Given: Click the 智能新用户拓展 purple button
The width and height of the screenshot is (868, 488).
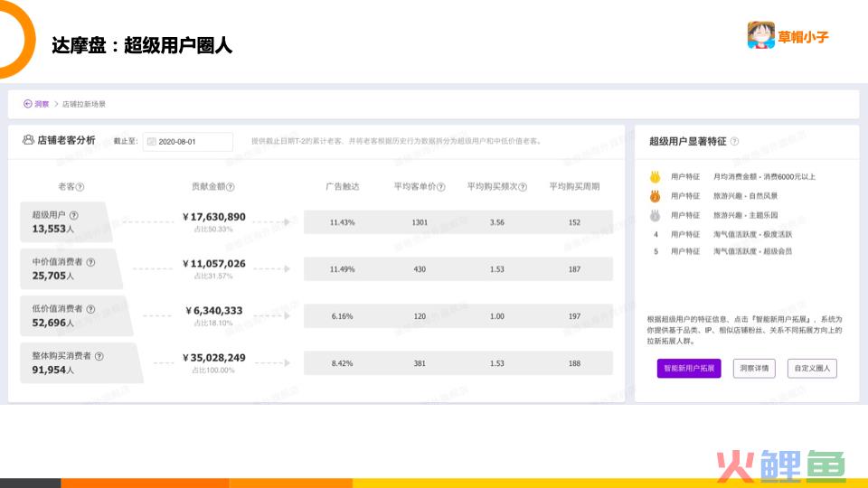Looking at the screenshot, I should tap(689, 368).
